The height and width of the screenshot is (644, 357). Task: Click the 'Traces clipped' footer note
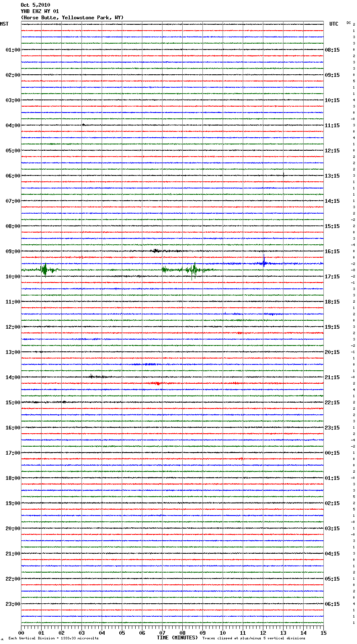[x=254, y=639]
